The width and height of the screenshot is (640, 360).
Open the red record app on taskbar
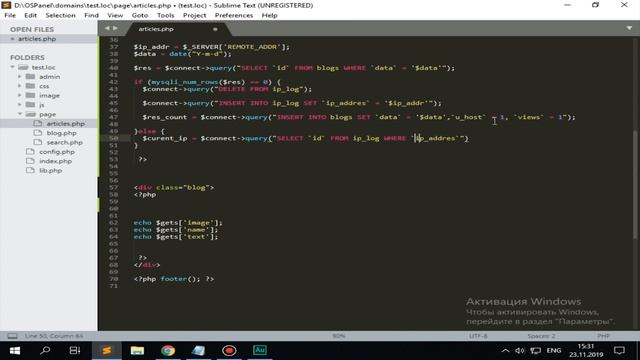[x=229, y=350]
